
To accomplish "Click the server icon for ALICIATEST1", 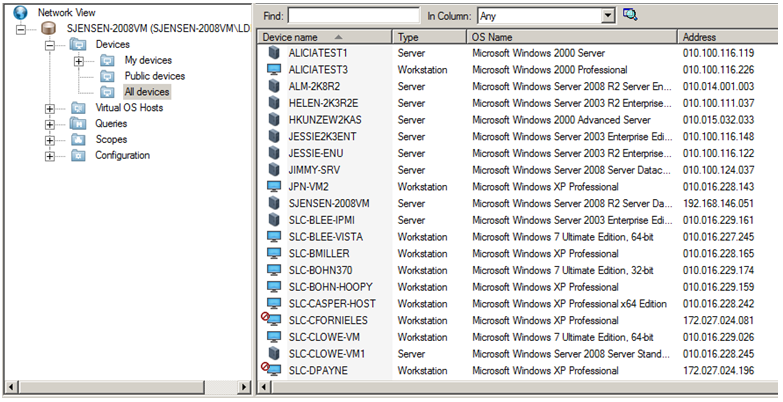I will click(x=274, y=52).
